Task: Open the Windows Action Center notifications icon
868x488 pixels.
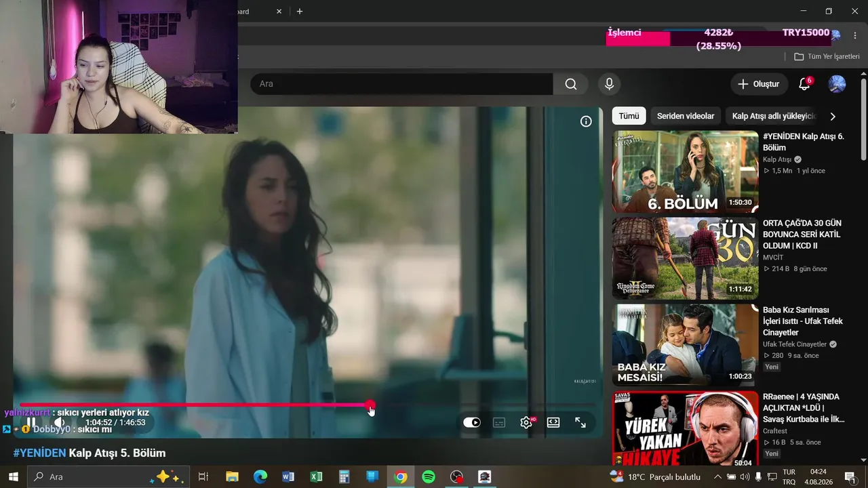Action: 850,476
